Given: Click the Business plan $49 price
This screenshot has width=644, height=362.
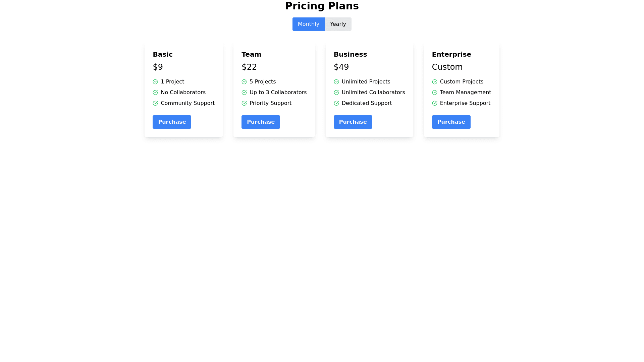Looking at the screenshot, I should pyautogui.click(x=341, y=67).
